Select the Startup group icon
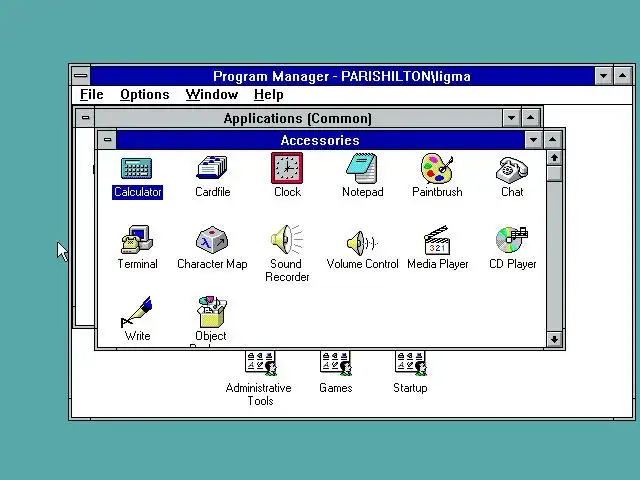 (411, 363)
